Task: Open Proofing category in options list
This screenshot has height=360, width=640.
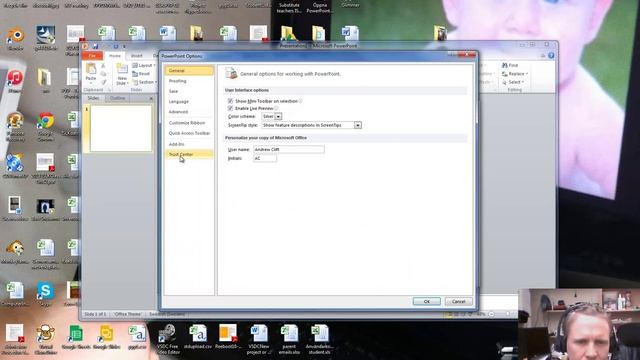Action: pos(189,81)
